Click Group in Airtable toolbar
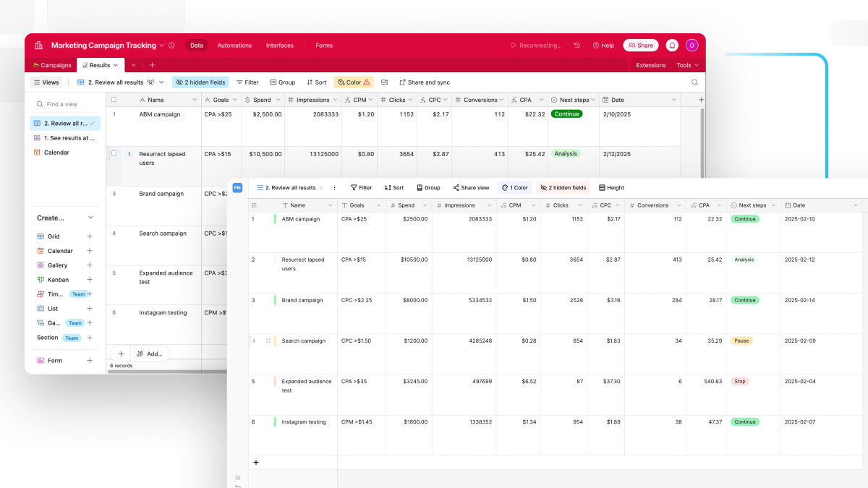 [282, 82]
